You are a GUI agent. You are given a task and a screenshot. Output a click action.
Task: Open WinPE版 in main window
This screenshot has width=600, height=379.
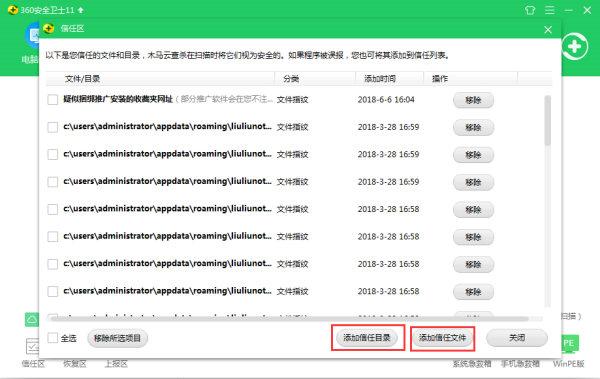pos(569,364)
